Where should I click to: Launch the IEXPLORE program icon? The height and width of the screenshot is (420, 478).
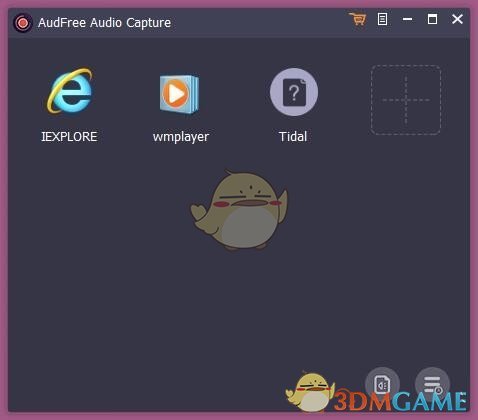coord(70,91)
